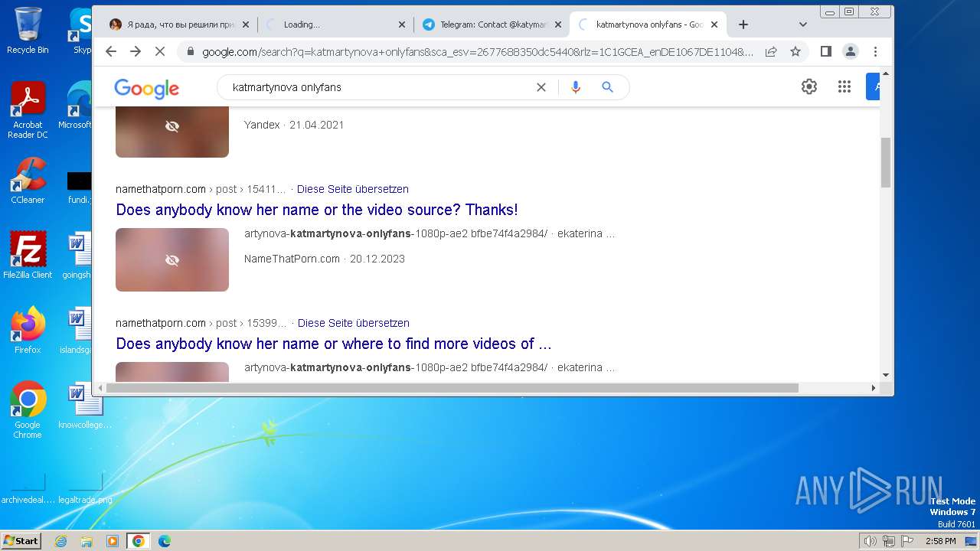Open knowcollege document on desktop
The width and height of the screenshot is (980, 551).
(85, 406)
